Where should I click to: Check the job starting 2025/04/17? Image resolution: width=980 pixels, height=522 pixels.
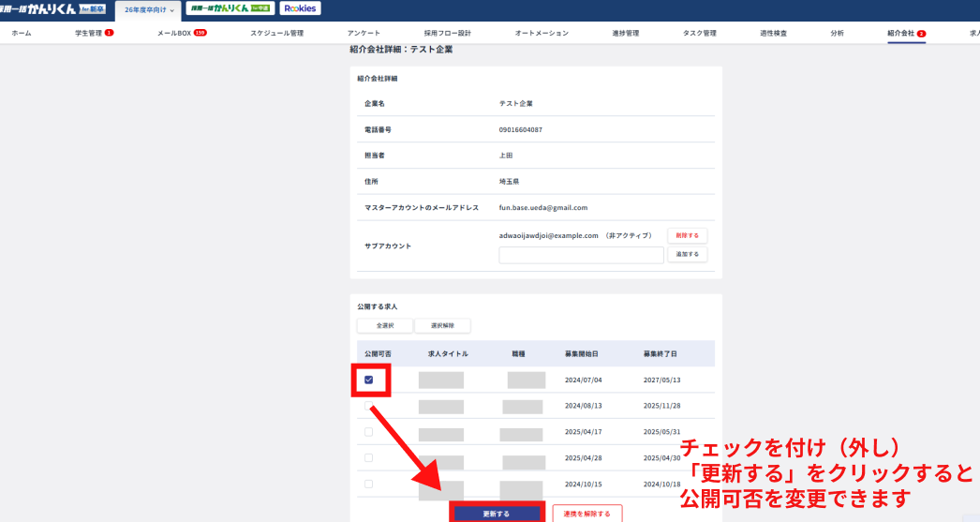click(x=368, y=432)
